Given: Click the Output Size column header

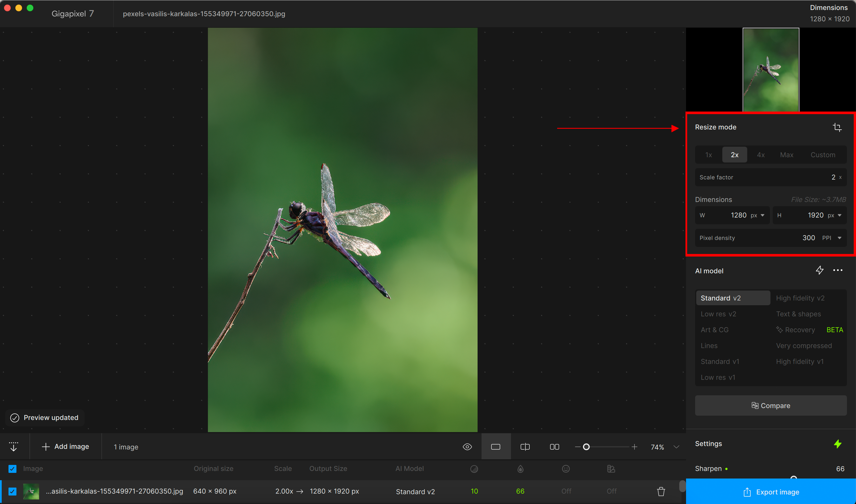Looking at the screenshot, I should [x=328, y=469].
